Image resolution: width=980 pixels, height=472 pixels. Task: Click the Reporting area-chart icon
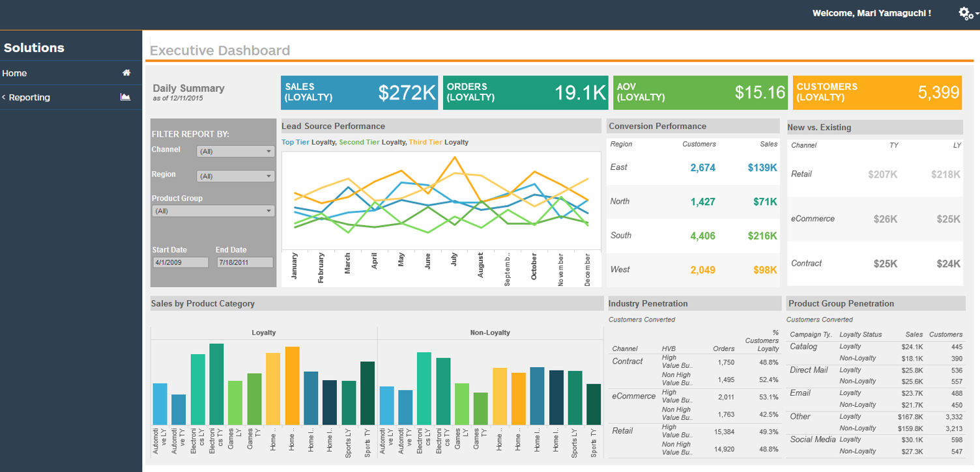(x=126, y=97)
